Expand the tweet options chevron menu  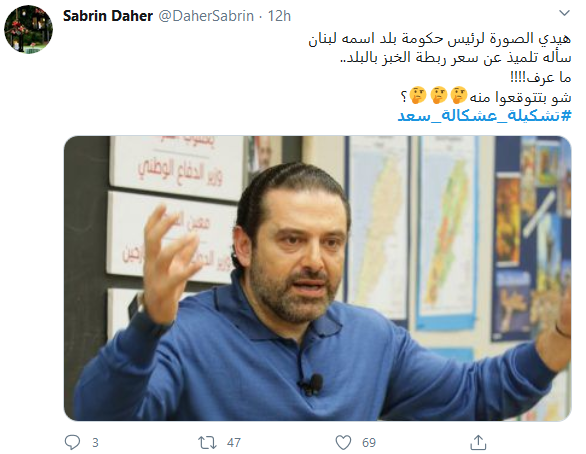[x=564, y=13]
